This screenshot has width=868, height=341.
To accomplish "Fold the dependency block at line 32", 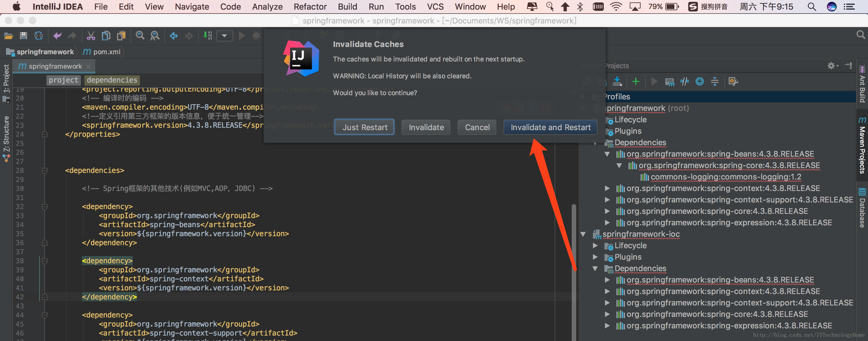I will [44, 206].
